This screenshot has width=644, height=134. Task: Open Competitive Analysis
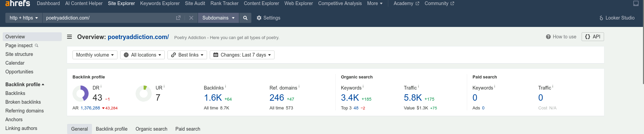340,3
